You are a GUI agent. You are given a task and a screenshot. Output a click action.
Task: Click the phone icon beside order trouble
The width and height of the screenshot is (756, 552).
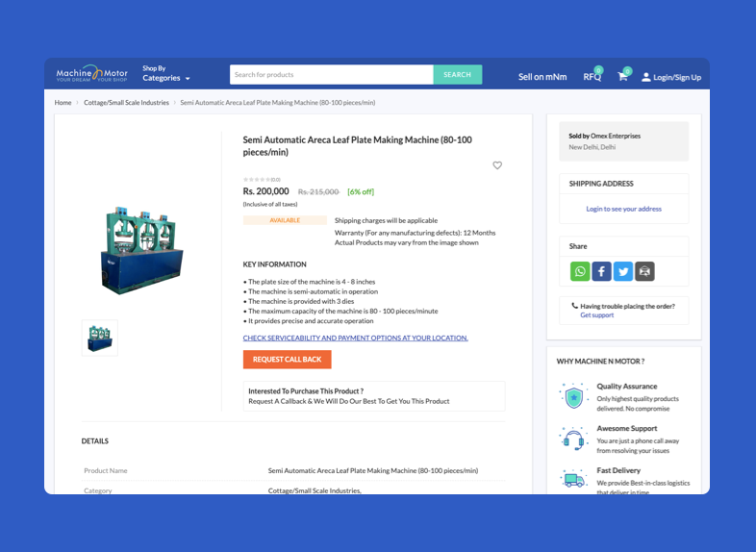[574, 306]
